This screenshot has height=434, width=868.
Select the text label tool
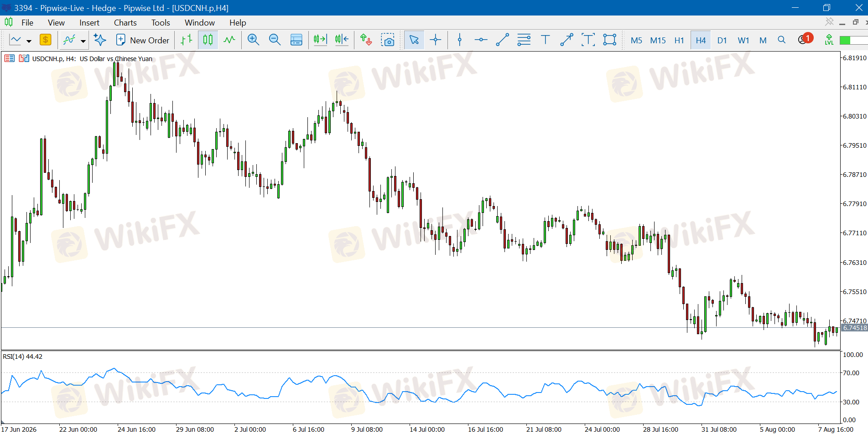588,40
